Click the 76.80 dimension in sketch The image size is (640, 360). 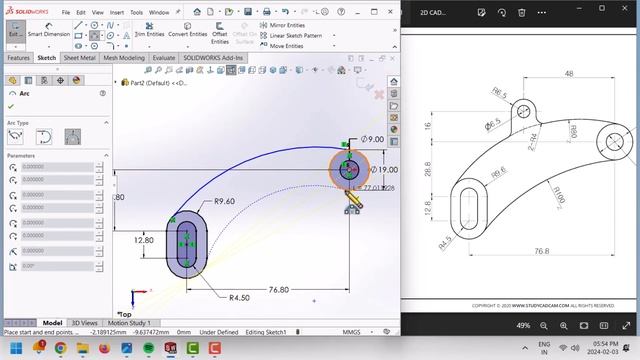tap(279, 290)
